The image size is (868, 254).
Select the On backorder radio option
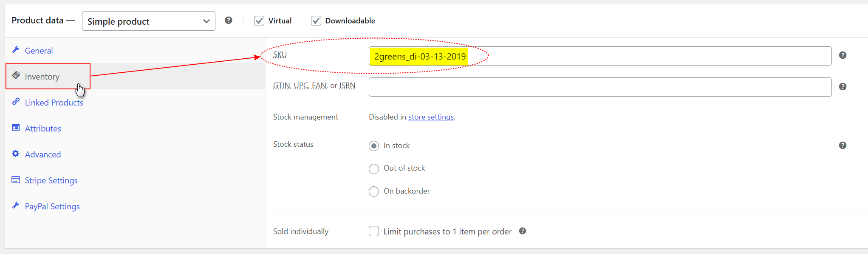coord(374,191)
